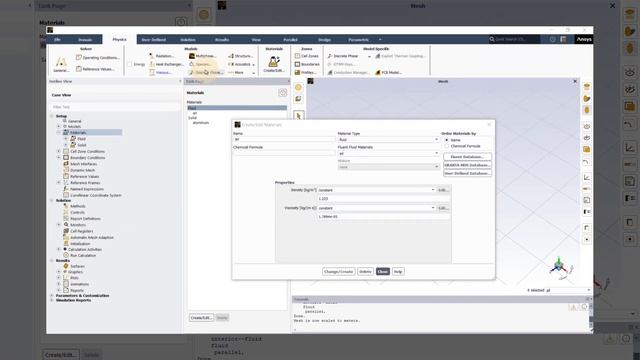Open Discrete Phase model
Screen dimensions: 640x360
point(343,56)
